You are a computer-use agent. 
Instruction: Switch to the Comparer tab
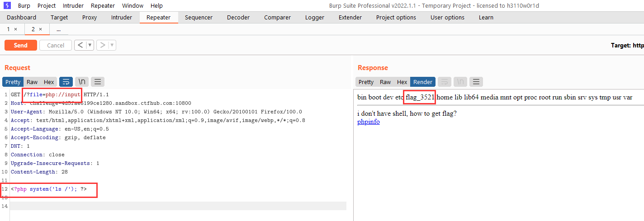[277, 17]
